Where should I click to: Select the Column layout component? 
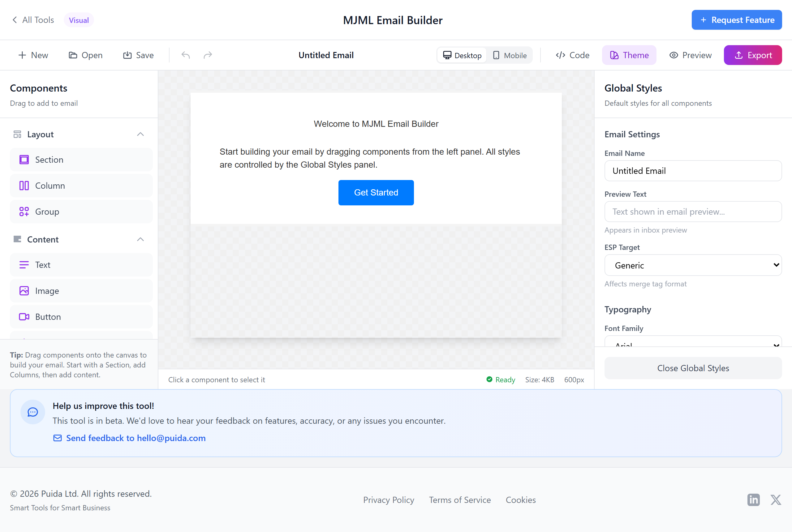(81, 185)
